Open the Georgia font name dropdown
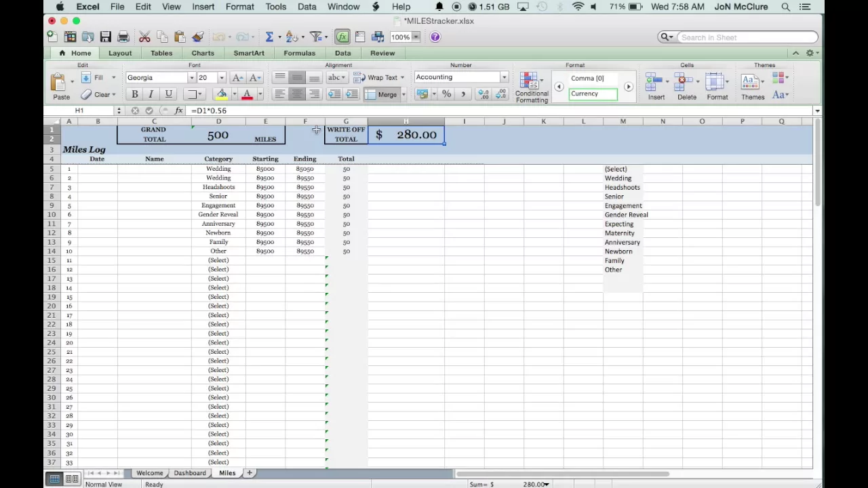This screenshot has width=868, height=488. point(191,77)
